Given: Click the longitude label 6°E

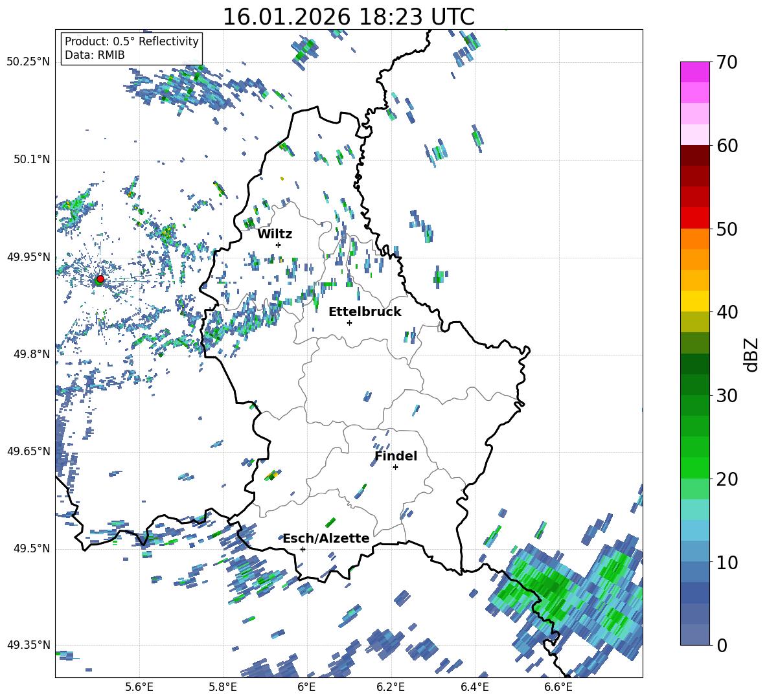Looking at the screenshot, I should coord(306,687).
